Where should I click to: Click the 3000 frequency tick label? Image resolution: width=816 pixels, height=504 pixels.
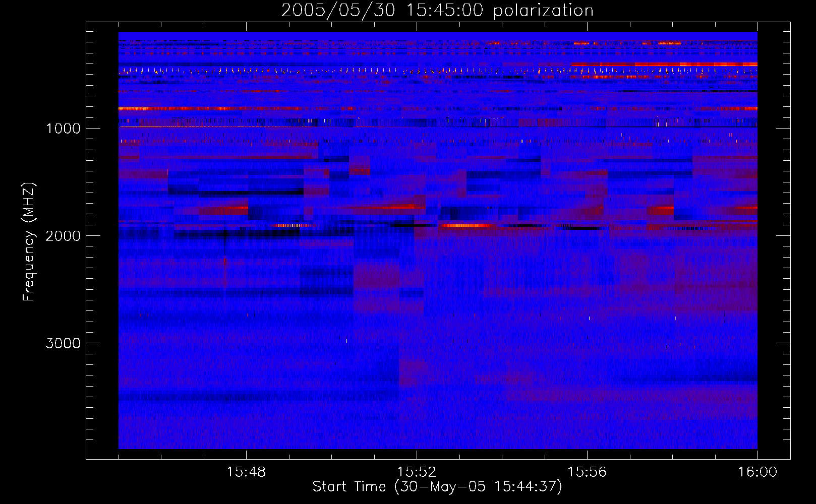pyautogui.click(x=63, y=343)
